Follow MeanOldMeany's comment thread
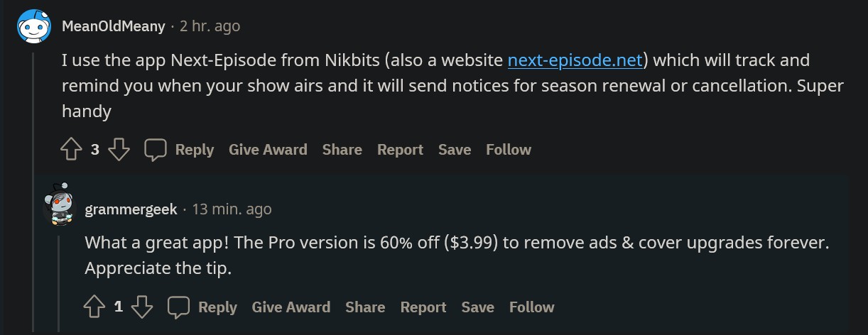 click(x=509, y=150)
